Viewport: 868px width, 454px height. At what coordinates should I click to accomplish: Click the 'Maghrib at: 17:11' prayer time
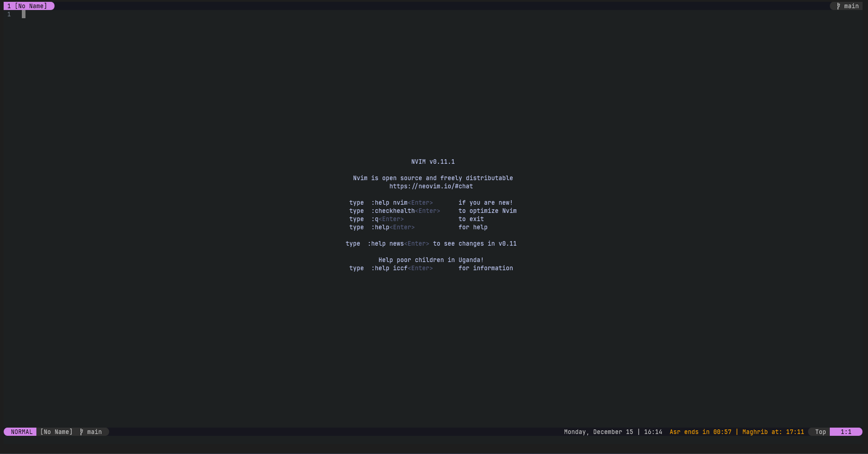[773, 432]
